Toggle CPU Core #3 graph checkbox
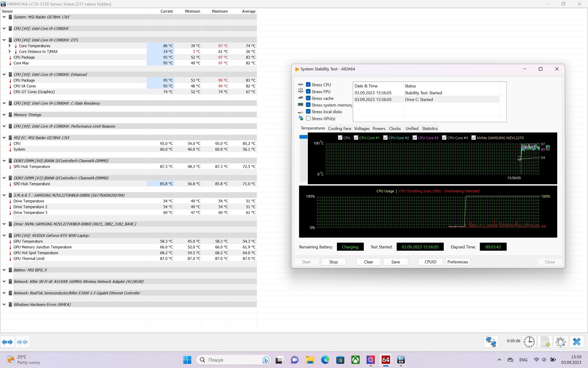This screenshot has width=588, height=368. [x=415, y=138]
